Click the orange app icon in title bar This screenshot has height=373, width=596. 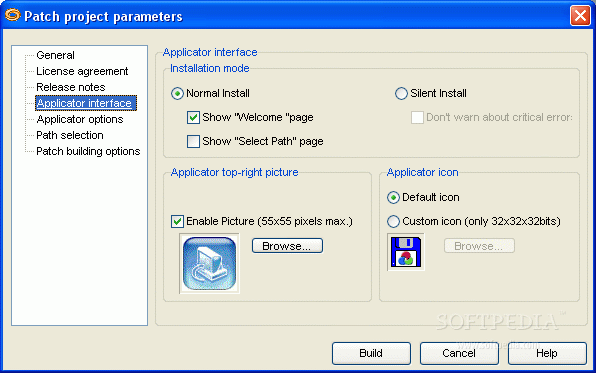coord(12,15)
